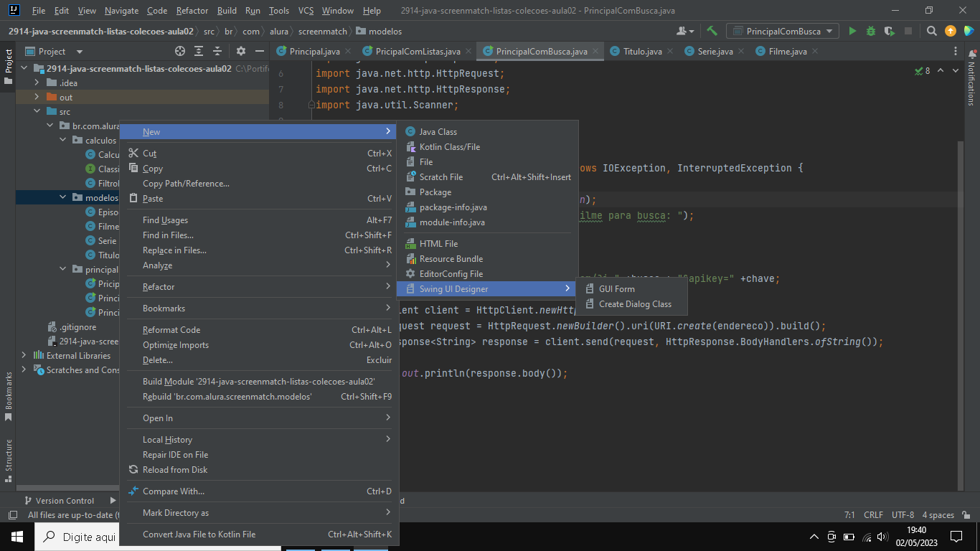Open Project panel gear options
The width and height of the screenshot is (980, 551).
pyautogui.click(x=241, y=52)
